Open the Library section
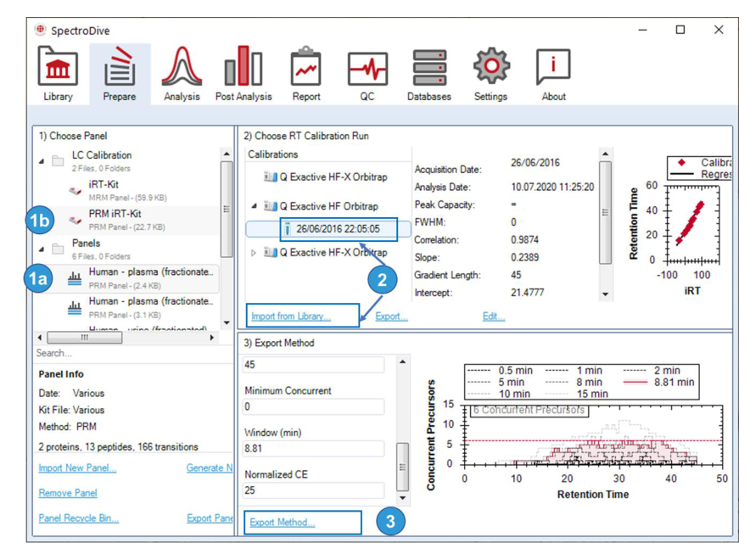756x560 pixels. pos(58,74)
